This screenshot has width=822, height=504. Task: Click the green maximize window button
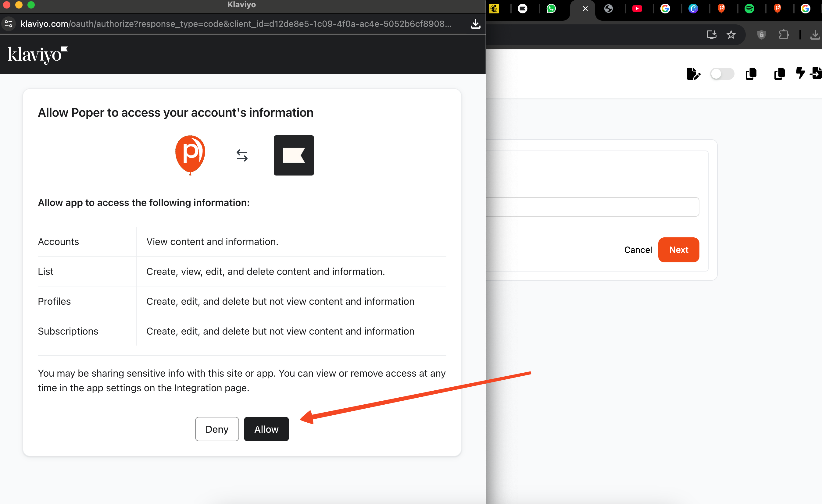click(31, 5)
